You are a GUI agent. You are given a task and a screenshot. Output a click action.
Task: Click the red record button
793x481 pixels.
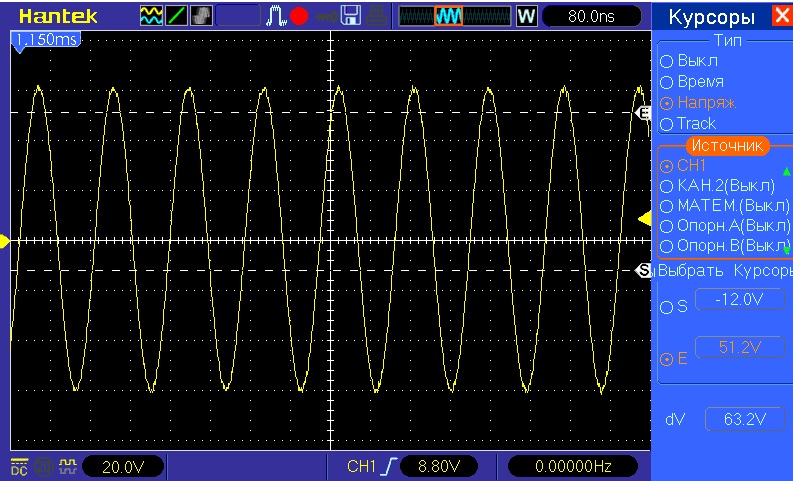[299, 16]
